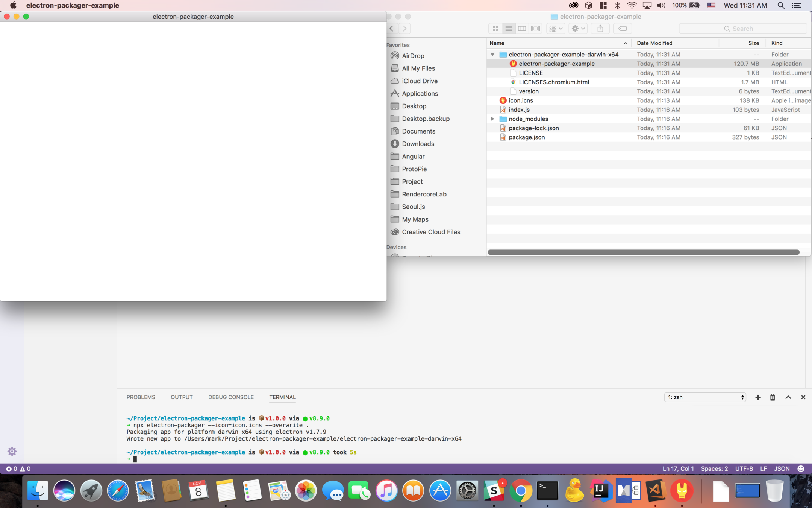
Task: Click the Finder Share toolbar button
Action: tap(600, 29)
